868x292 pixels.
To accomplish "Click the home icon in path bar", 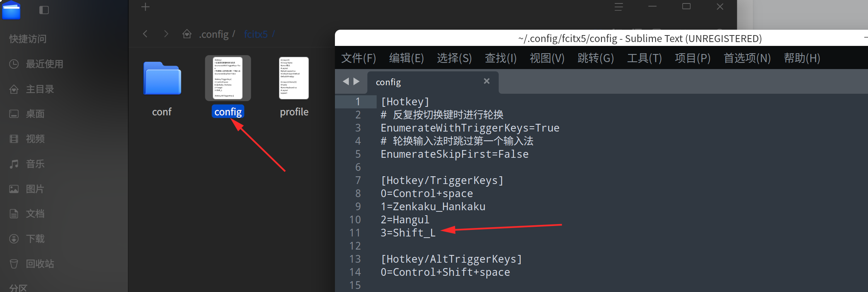I will (187, 34).
